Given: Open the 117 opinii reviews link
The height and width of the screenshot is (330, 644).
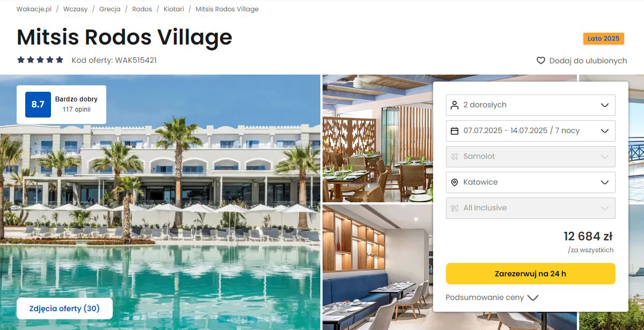Looking at the screenshot, I should coord(76,109).
